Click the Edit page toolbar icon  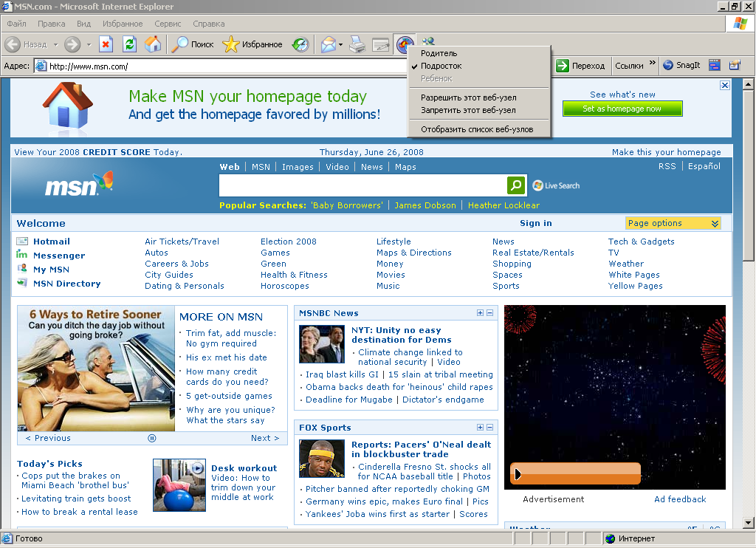pos(380,45)
